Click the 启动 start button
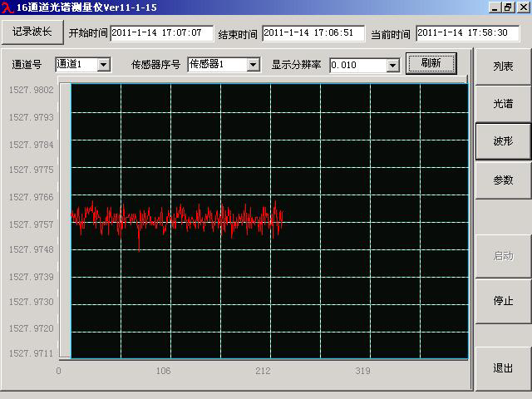 [503, 256]
